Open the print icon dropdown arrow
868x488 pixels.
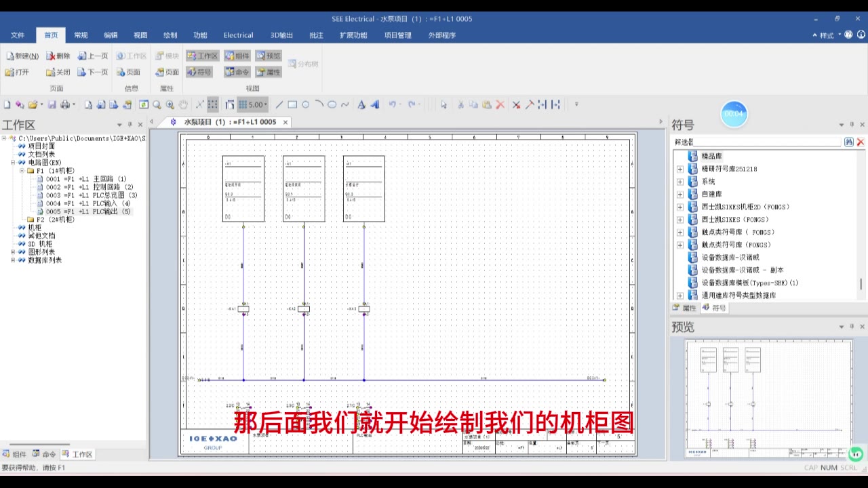pos(74,104)
